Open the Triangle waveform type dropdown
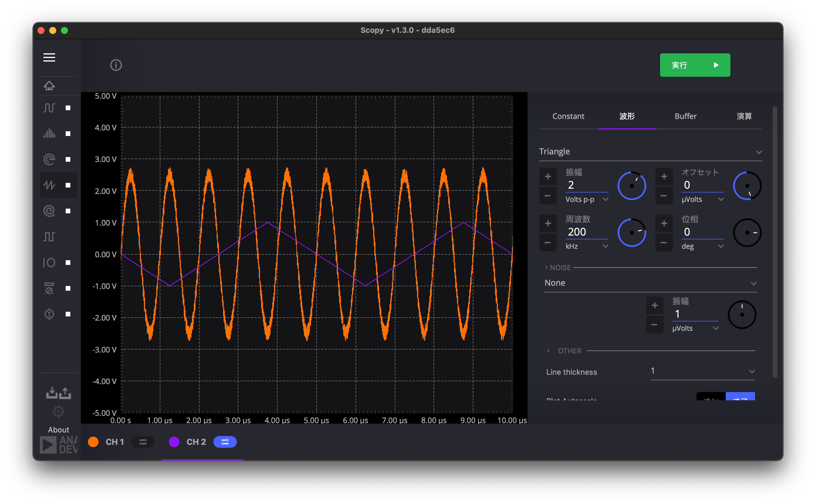 [650, 152]
